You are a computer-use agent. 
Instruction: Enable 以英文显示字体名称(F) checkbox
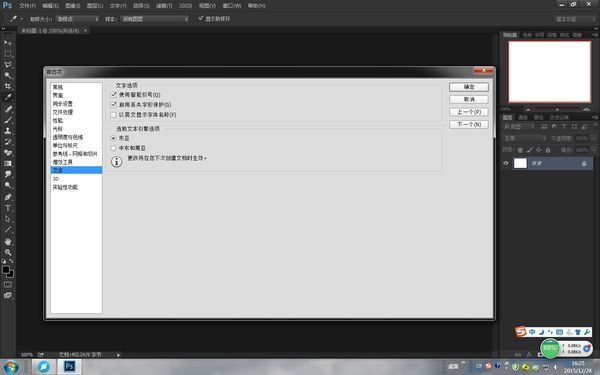coord(113,114)
